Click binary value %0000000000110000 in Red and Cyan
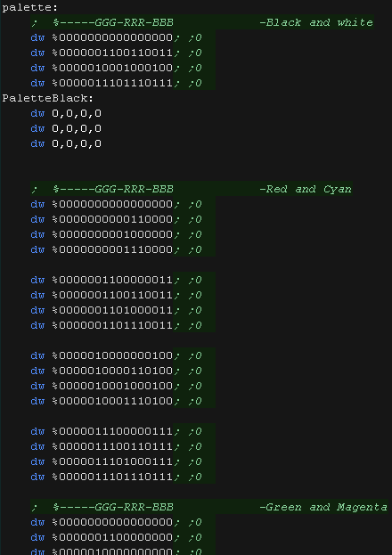The height and width of the screenshot is (555, 392). coord(112,219)
